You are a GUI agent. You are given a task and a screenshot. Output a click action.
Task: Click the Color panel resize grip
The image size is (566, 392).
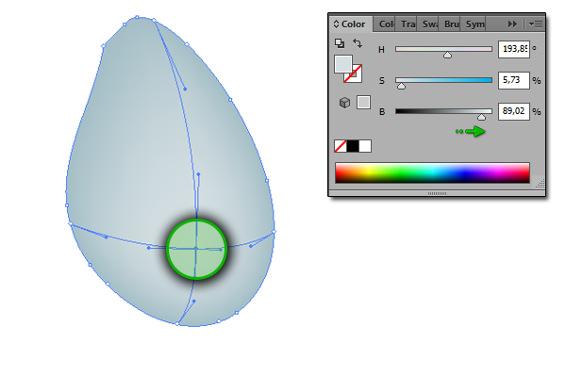[540, 184]
